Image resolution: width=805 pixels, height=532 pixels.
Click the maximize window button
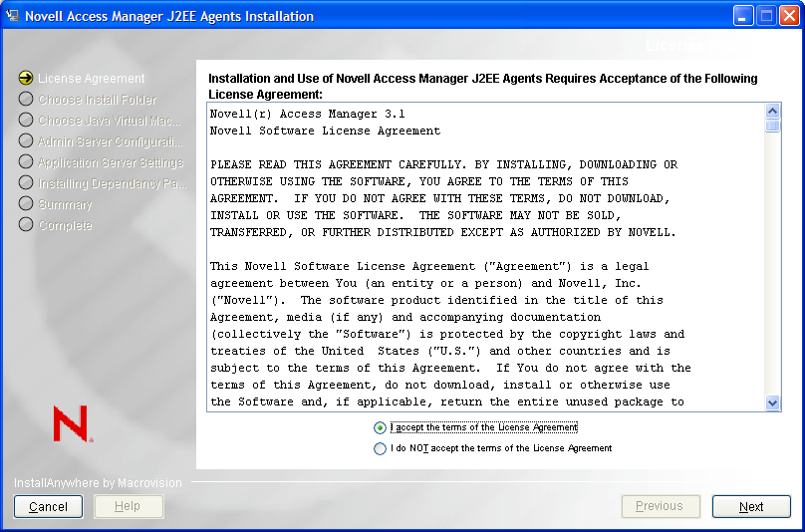coord(765,16)
